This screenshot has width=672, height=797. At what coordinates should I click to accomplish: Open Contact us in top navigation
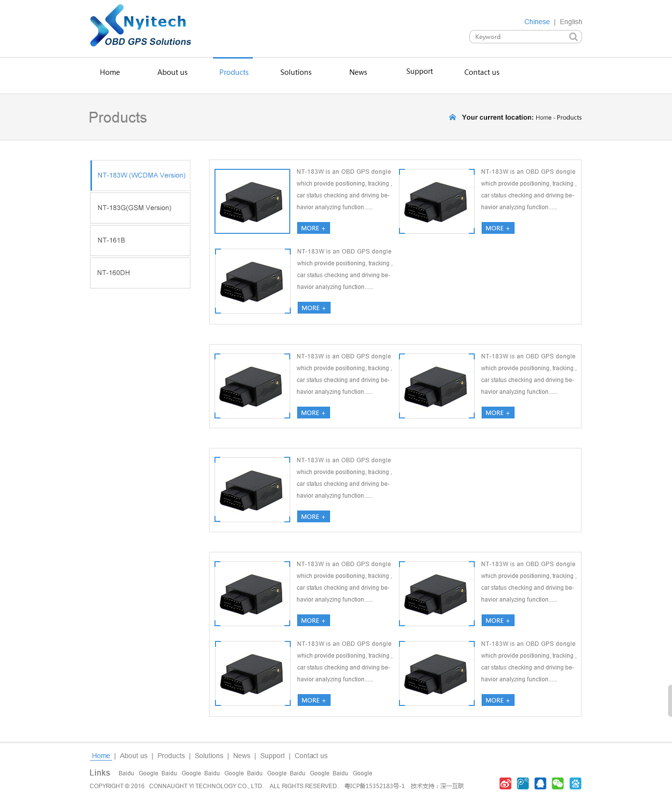[x=482, y=72]
